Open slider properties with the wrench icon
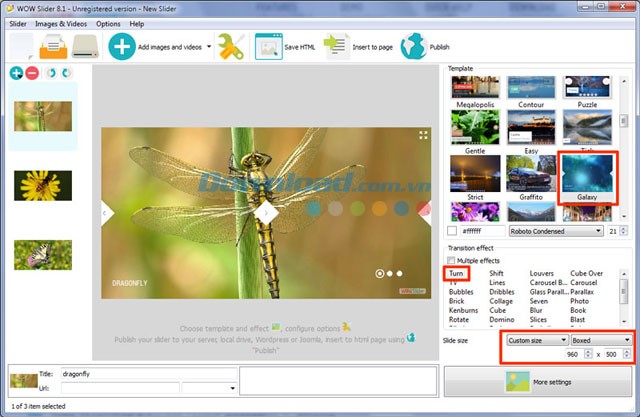 point(231,46)
